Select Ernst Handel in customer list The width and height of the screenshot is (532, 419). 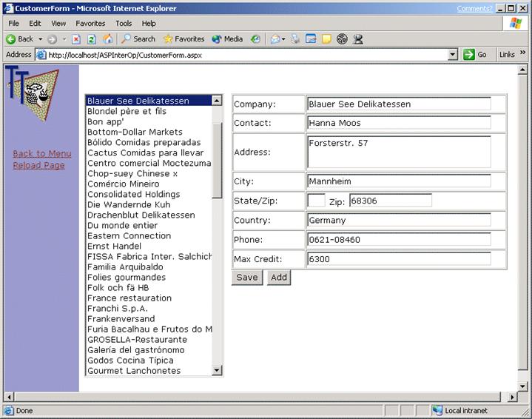tap(113, 247)
